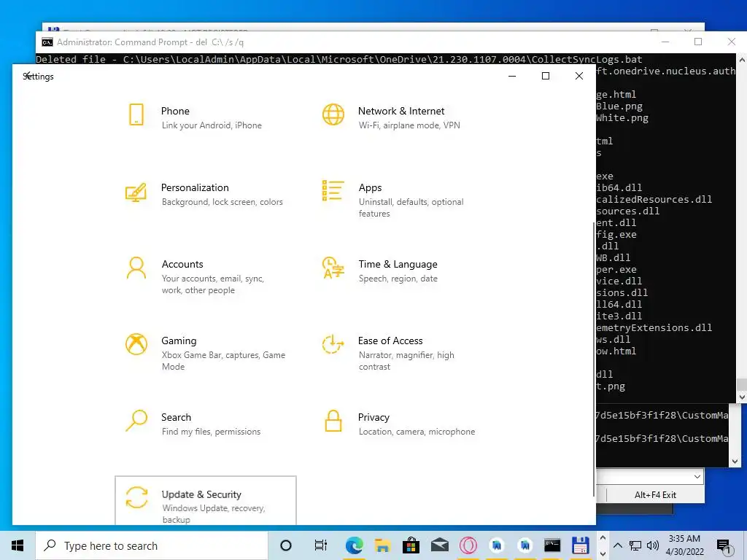Open Cortana circle on taskbar
Screen dimensions: 747x560
click(x=286, y=545)
